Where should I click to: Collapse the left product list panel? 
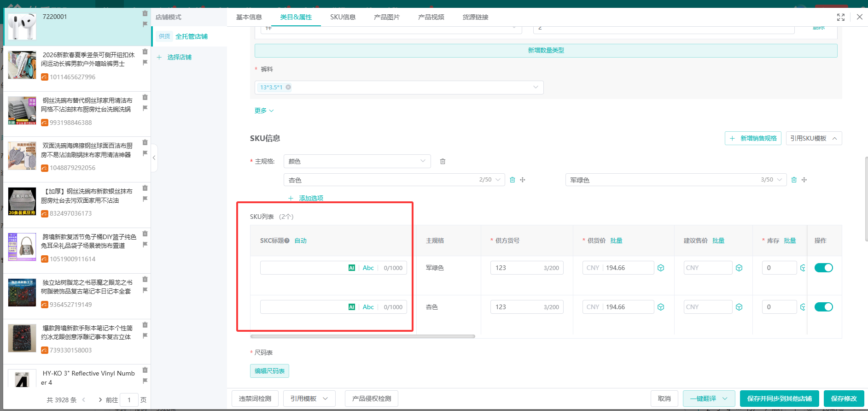(154, 158)
